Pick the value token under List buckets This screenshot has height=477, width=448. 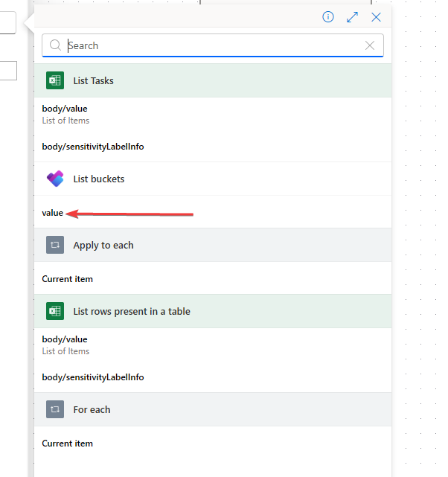[x=53, y=213]
